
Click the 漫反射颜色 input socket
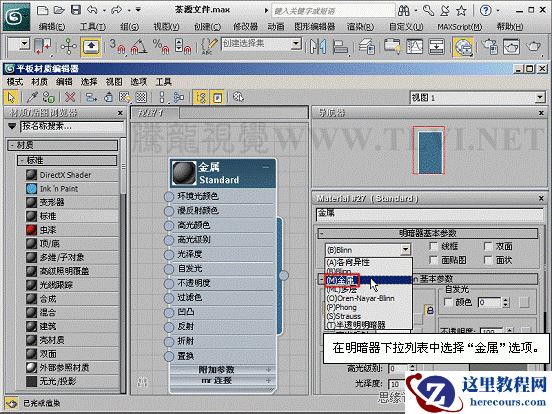(169, 211)
